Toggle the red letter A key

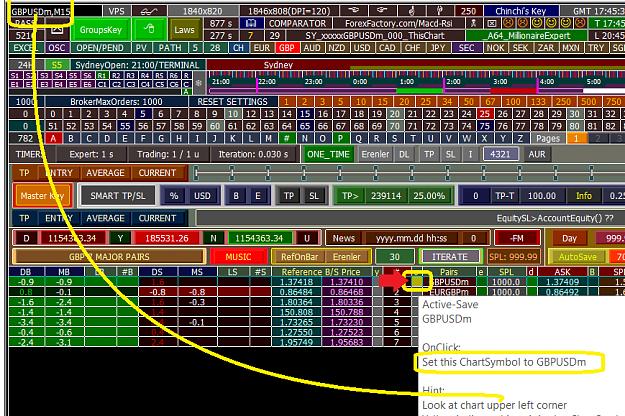[x=53, y=138]
